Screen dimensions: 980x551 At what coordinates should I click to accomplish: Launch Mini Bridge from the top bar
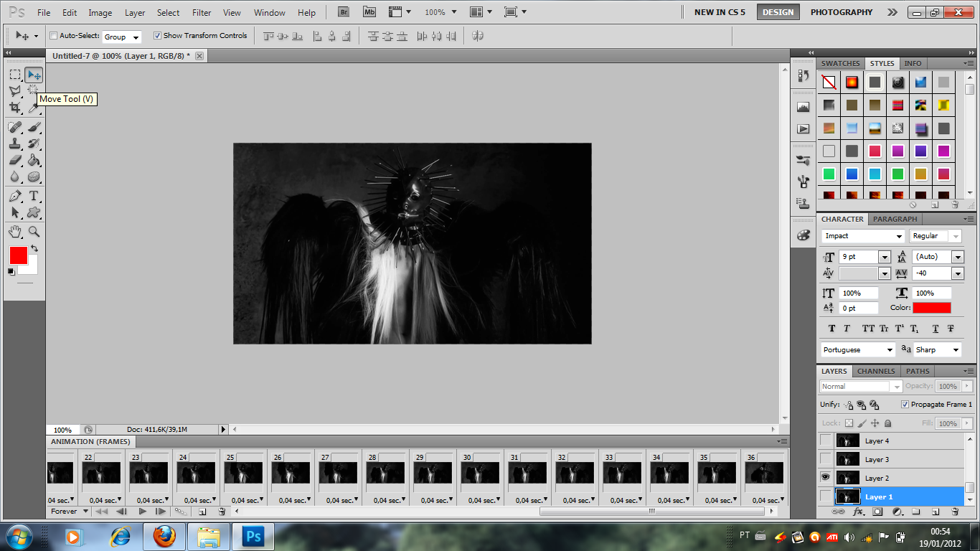[x=369, y=12]
